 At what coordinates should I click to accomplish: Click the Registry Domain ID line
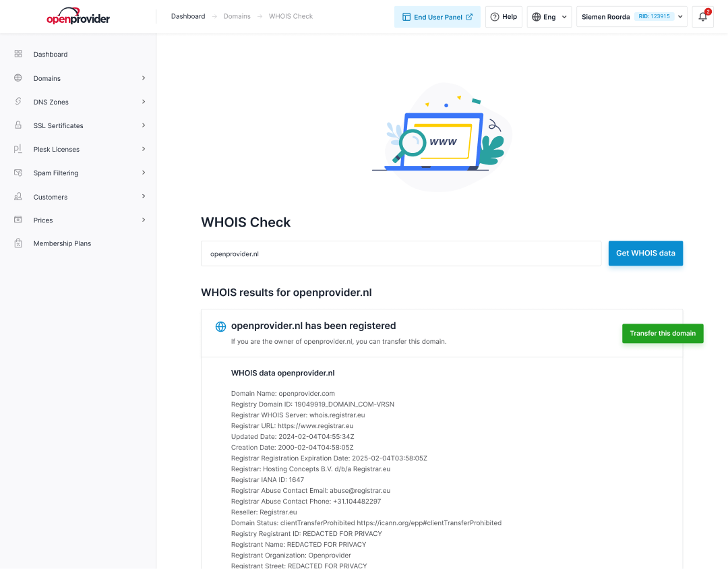(x=313, y=404)
